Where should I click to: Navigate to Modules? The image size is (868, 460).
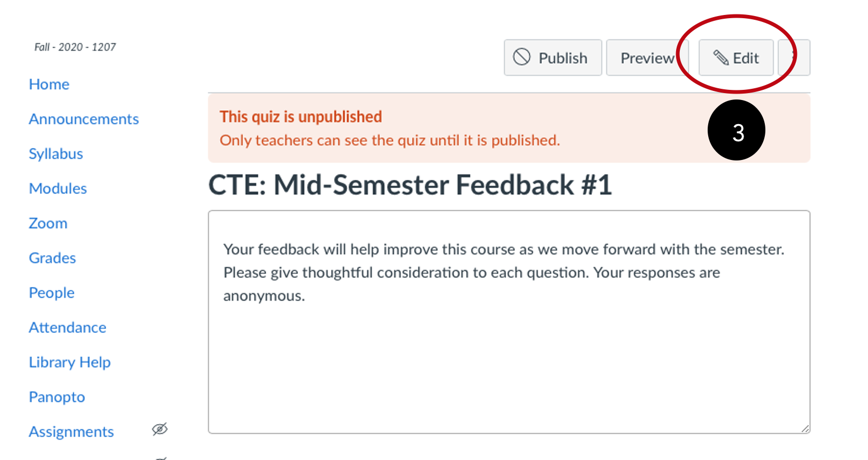58,188
